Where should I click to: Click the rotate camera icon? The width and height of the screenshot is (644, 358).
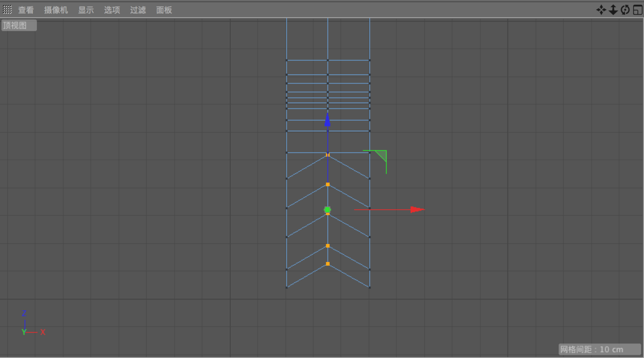[x=625, y=10]
